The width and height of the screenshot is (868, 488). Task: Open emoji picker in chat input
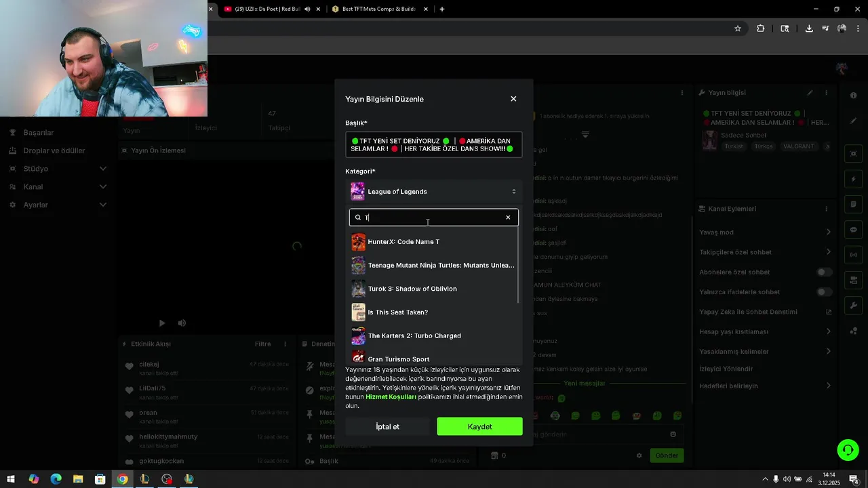pyautogui.click(x=673, y=434)
